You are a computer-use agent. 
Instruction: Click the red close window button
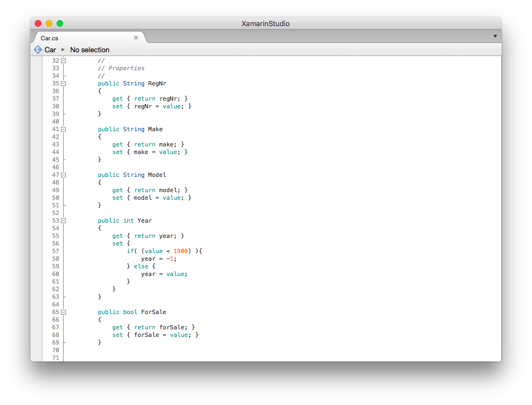point(38,23)
